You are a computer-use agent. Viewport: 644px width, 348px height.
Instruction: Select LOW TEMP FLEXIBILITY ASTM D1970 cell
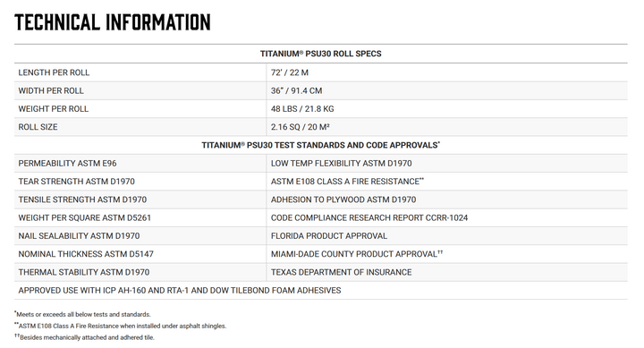447,164
